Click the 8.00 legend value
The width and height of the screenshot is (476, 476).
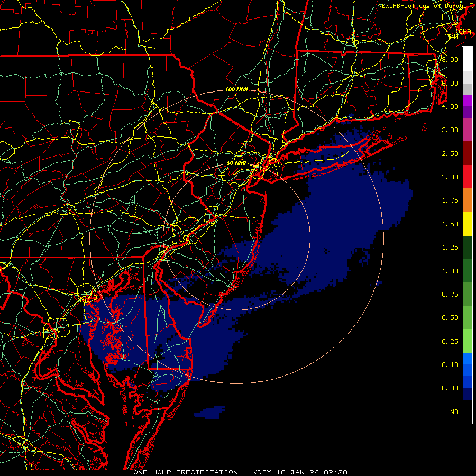click(450, 59)
